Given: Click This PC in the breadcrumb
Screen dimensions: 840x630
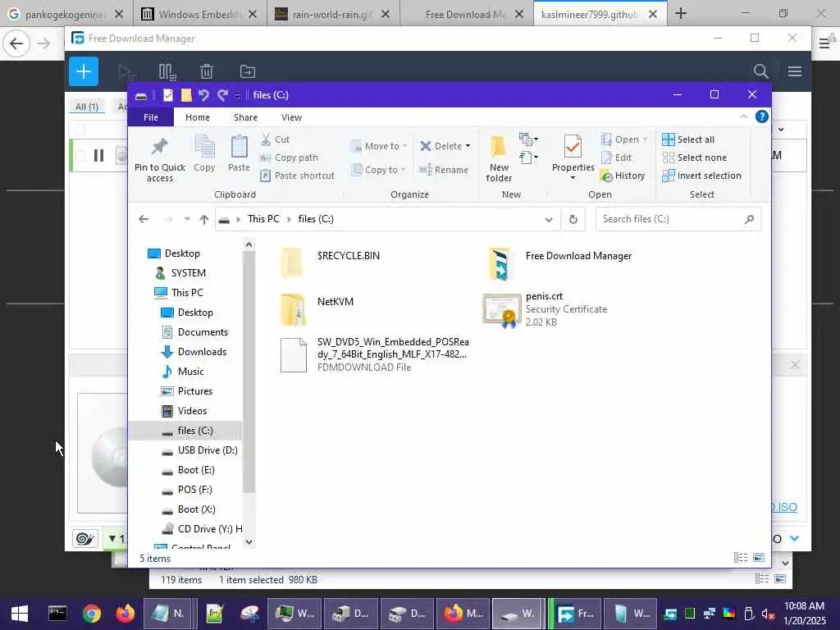Looking at the screenshot, I should tap(263, 219).
